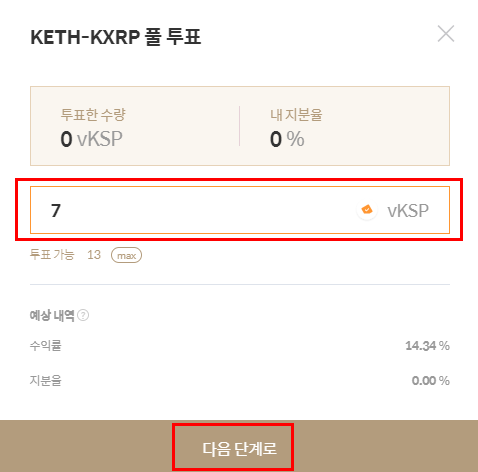The width and height of the screenshot is (478, 472).
Task: Click the 0 vKSP voted amount value
Action: [x=91, y=139]
